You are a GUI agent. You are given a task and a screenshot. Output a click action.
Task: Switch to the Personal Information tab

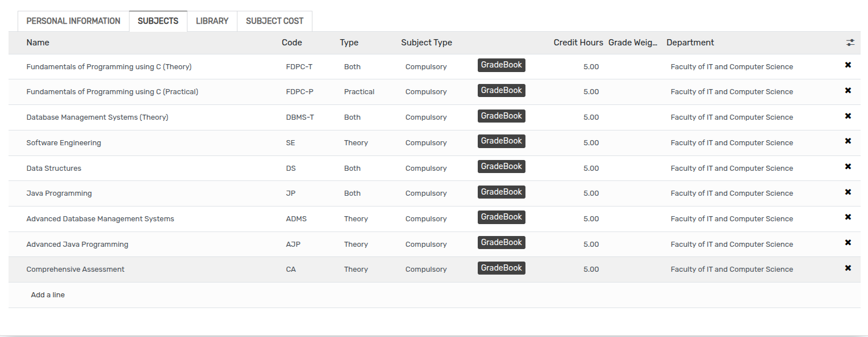pos(73,21)
